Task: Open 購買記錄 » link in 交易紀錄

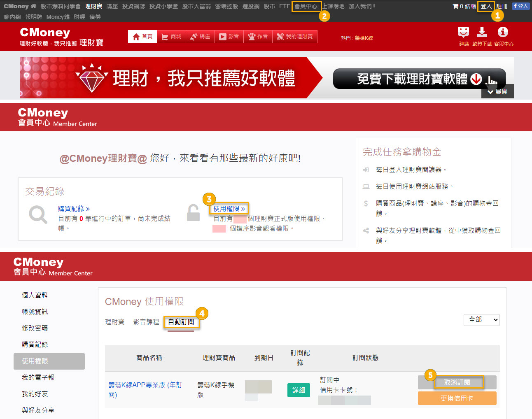Action: tap(74, 209)
